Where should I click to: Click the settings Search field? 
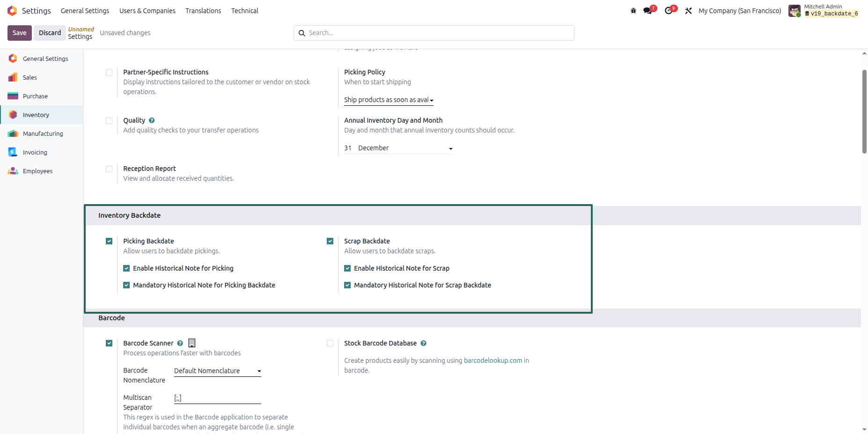click(434, 33)
